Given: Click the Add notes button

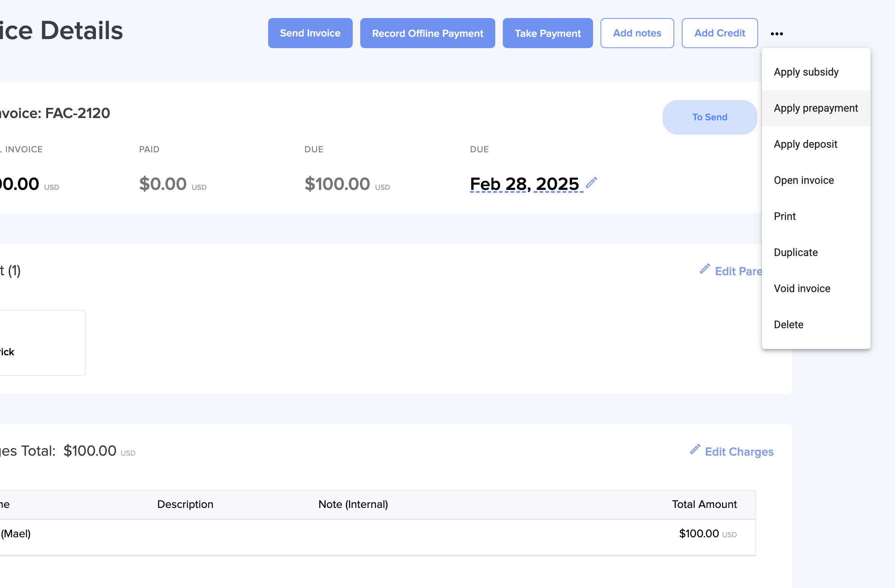Looking at the screenshot, I should pyautogui.click(x=637, y=33).
